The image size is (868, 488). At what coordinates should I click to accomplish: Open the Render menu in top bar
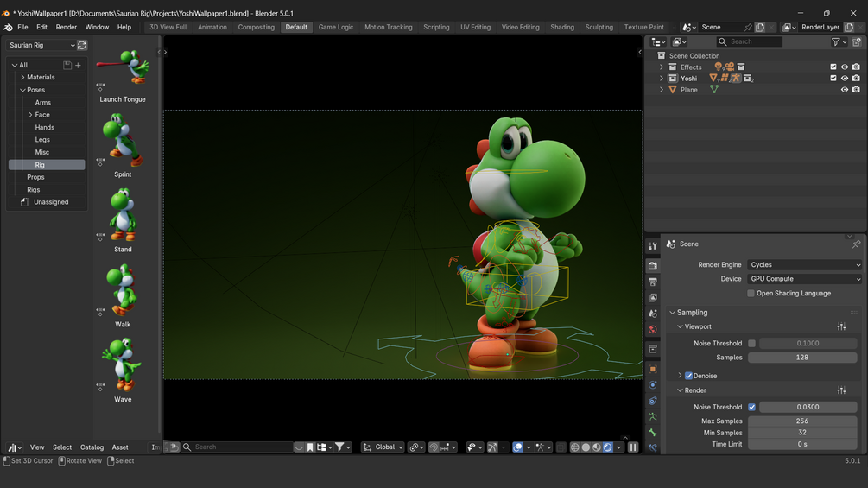[x=67, y=27]
